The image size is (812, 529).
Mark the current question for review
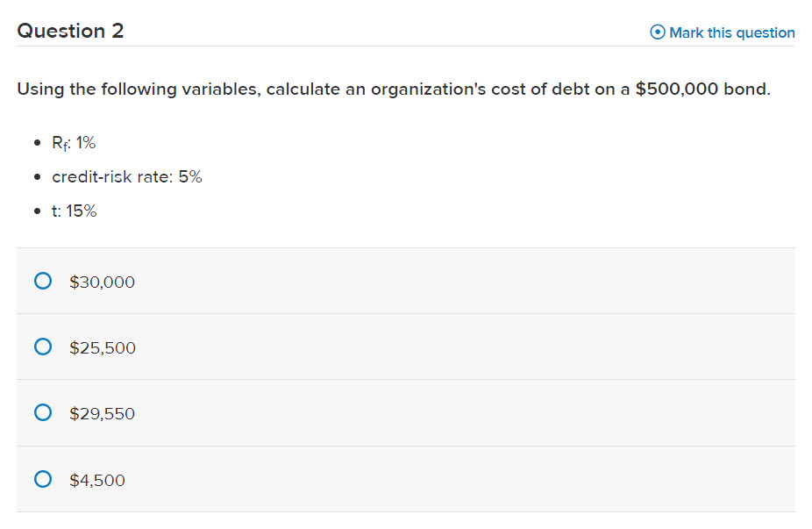721,32
